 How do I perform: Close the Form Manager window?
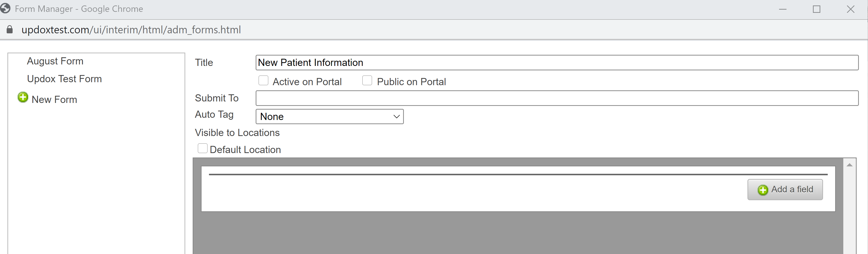[x=850, y=9]
